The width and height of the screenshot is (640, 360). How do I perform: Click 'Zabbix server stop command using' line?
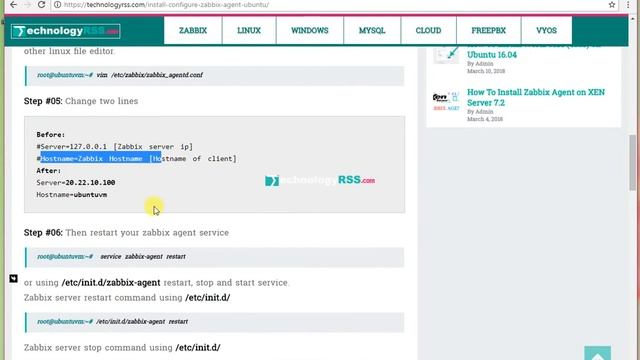122,348
